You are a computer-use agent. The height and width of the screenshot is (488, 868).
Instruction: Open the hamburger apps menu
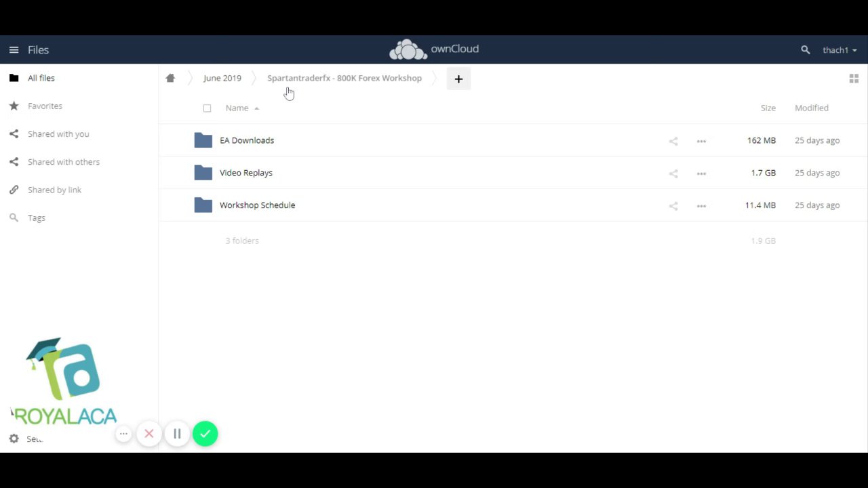click(x=14, y=49)
